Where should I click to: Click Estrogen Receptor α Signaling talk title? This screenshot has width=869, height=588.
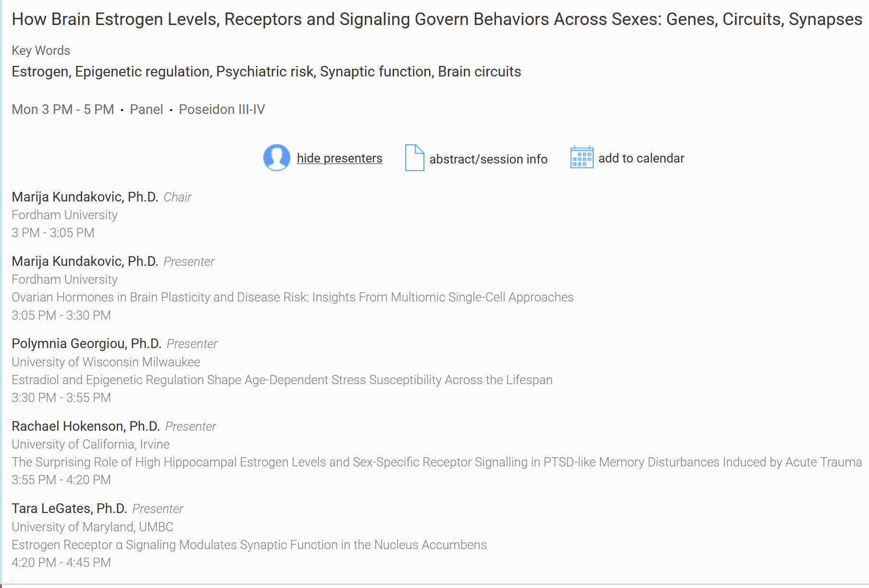coord(249,545)
